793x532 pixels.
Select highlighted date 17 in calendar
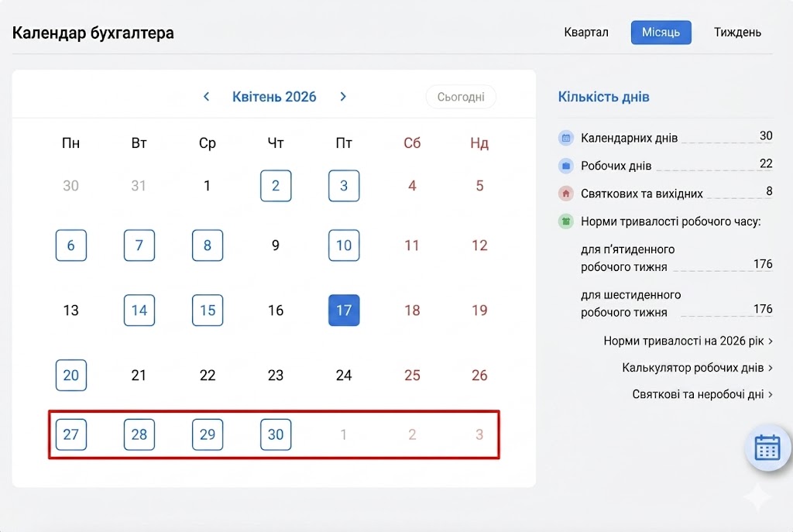pos(344,311)
